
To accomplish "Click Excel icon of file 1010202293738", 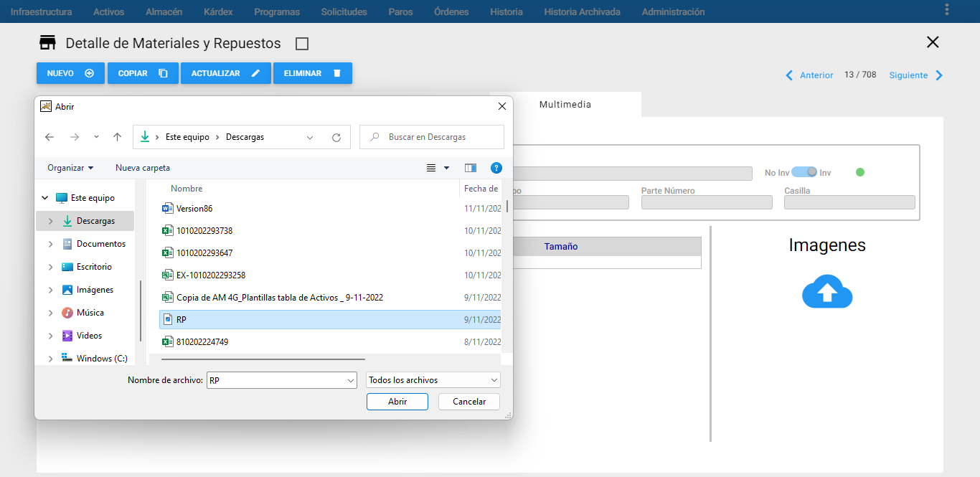I will click(x=168, y=231).
